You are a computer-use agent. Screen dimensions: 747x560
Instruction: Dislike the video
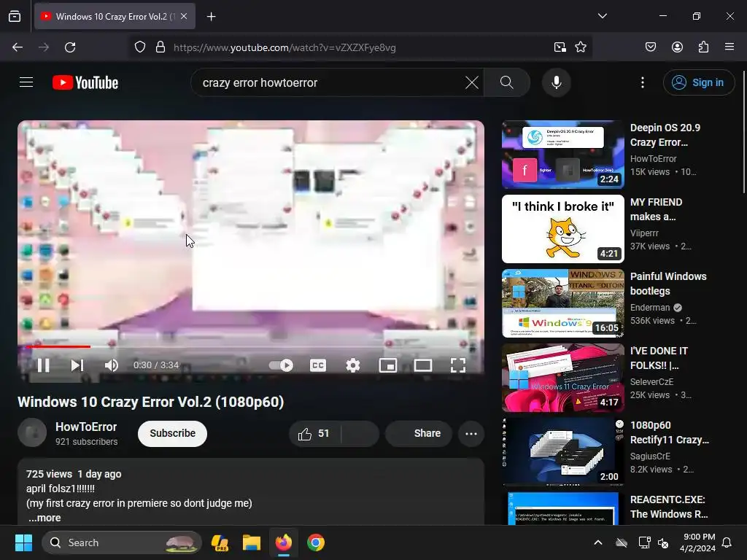(x=360, y=433)
